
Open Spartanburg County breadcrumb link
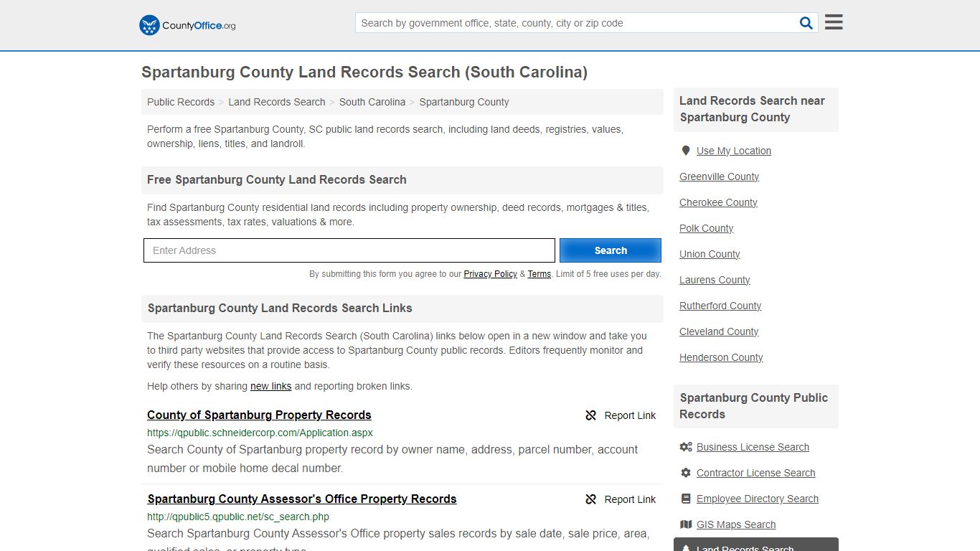pyautogui.click(x=464, y=102)
